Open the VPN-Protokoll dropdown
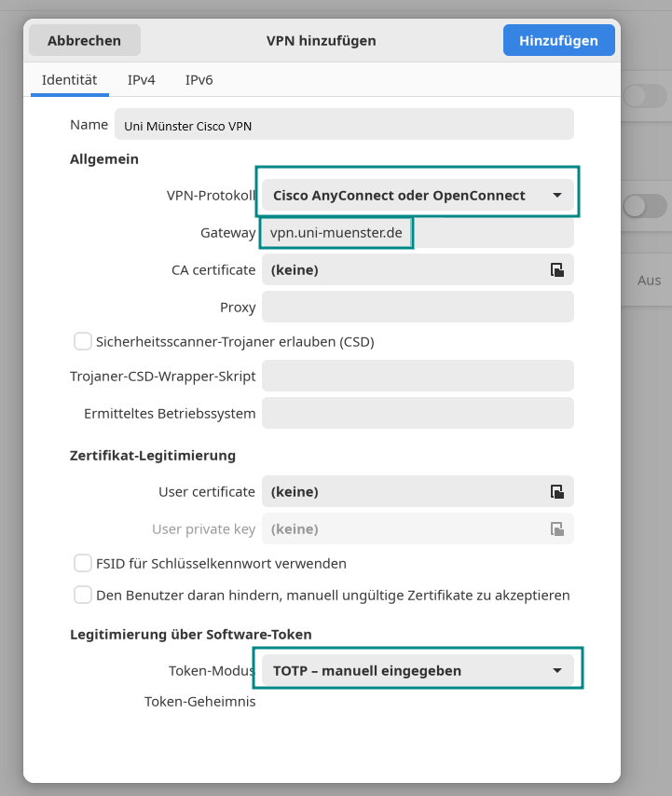Screen dimensions: 672x796 pyautogui.click(x=417, y=196)
